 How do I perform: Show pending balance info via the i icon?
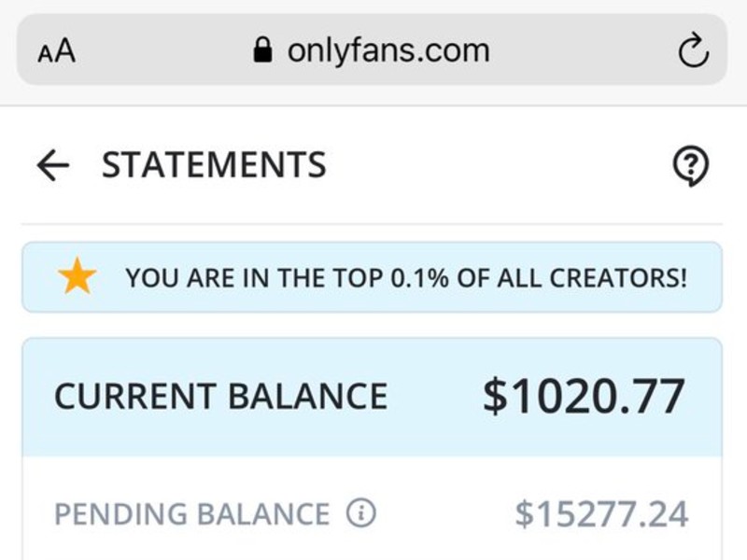(x=360, y=513)
